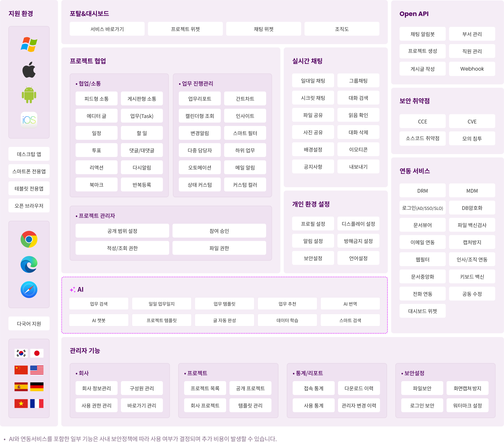Click the AI sparkle icon
Image resolution: width=504 pixels, height=443 pixels.
pos(72,290)
